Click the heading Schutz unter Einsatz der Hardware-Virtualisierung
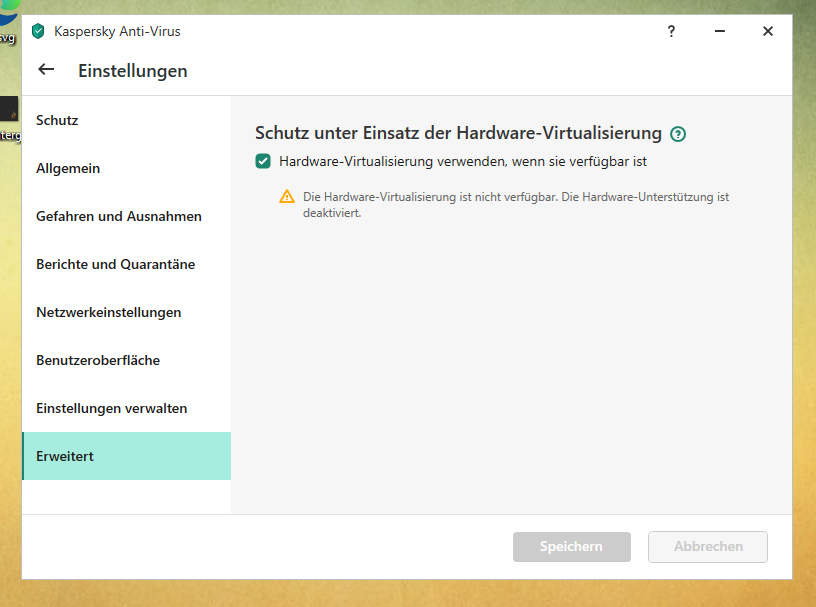 click(458, 133)
